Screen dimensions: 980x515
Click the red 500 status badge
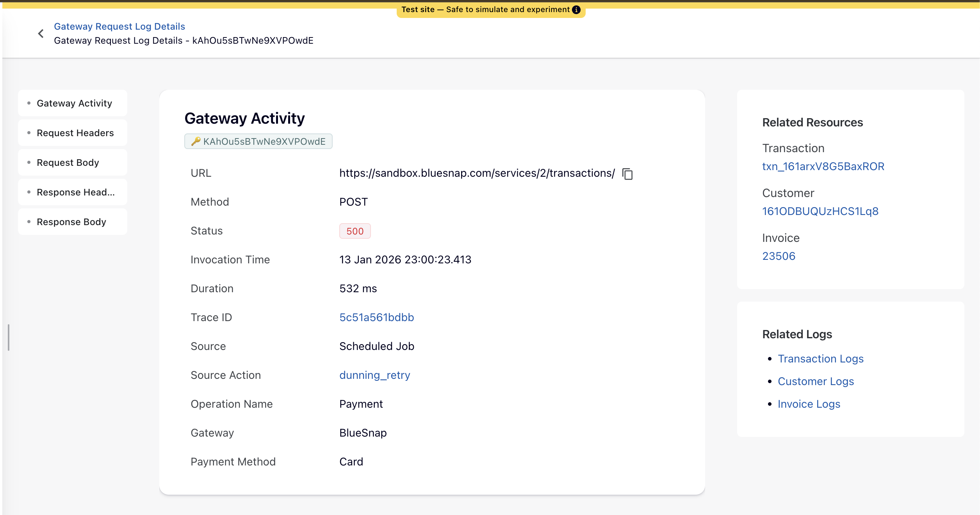coord(354,231)
